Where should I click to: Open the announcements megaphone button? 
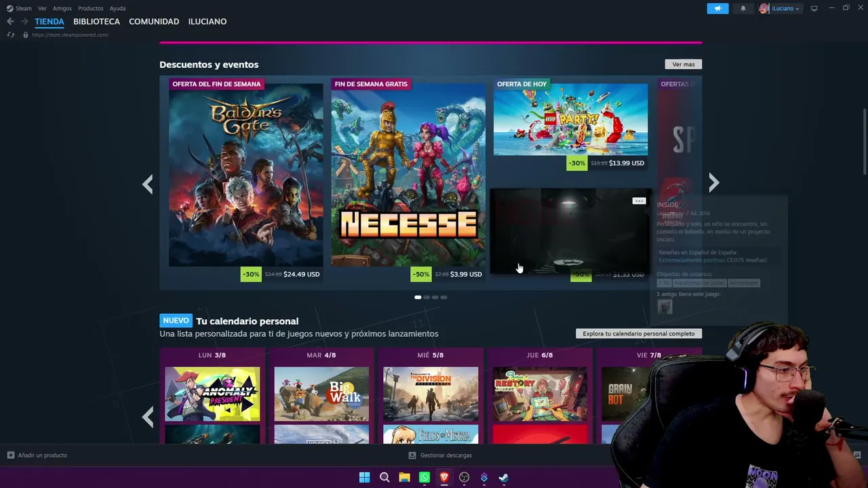click(717, 8)
